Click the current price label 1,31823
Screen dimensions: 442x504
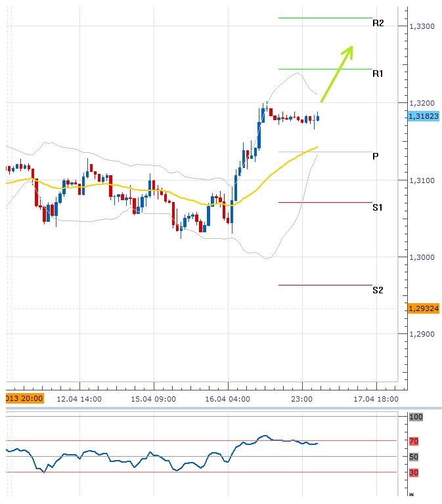coord(424,116)
